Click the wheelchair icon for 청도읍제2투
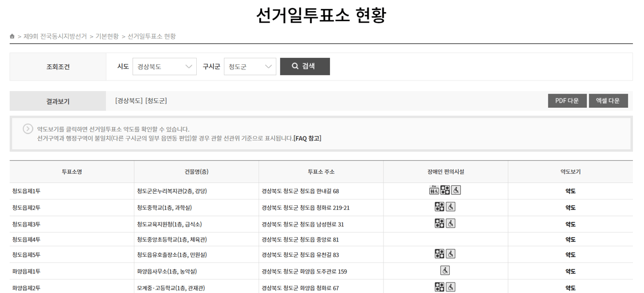The width and height of the screenshot is (644, 293). click(x=451, y=206)
